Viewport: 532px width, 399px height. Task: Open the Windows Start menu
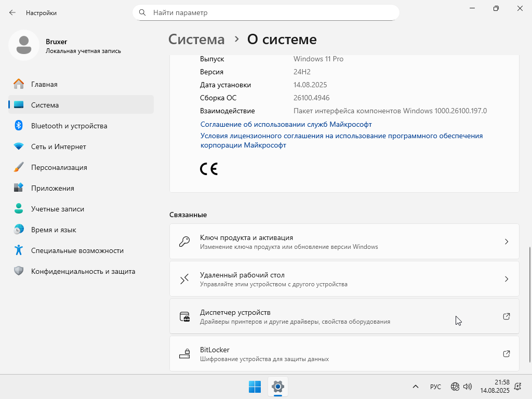click(255, 387)
